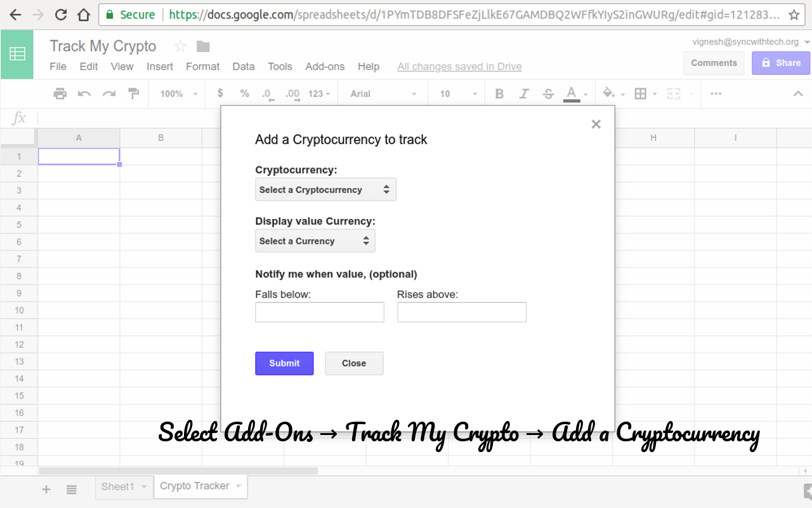Open the Add-ons menu

point(325,66)
